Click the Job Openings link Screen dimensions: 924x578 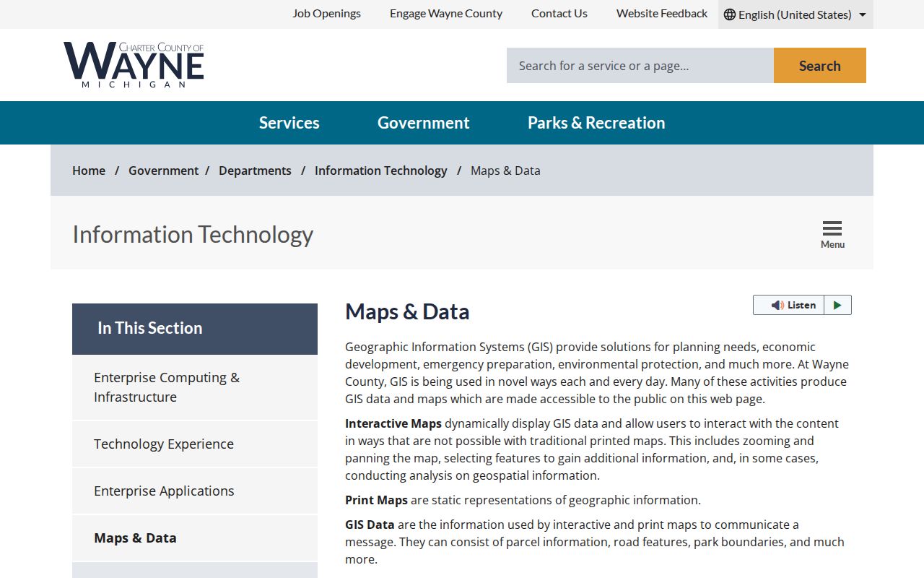click(326, 14)
